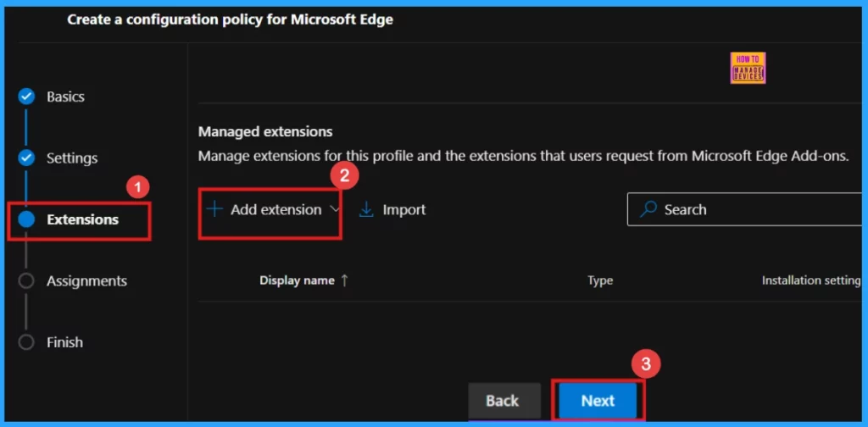The image size is (868, 427).
Task: Go Back to the previous step
Action: click(504, 401)
